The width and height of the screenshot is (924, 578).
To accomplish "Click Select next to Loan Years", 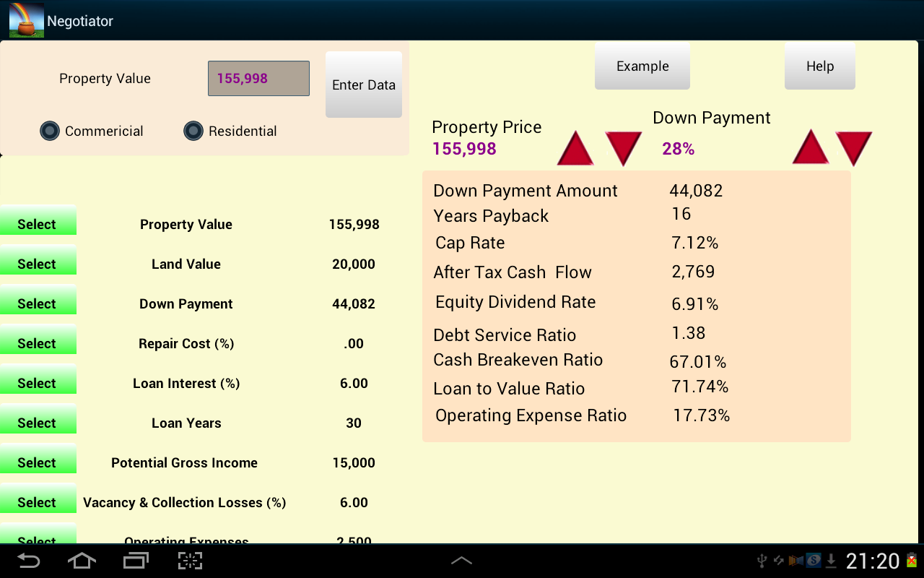I will point(38,422).
